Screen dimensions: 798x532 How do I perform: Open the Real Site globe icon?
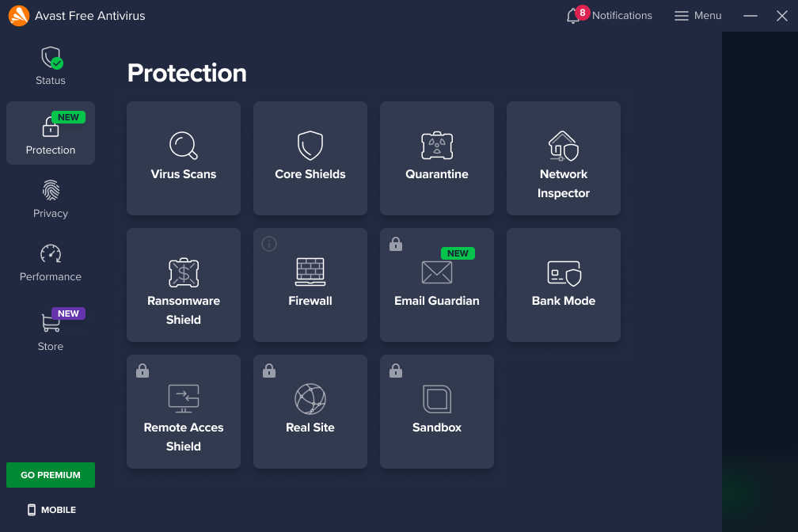pyautogui.click(x=310, y=399)
